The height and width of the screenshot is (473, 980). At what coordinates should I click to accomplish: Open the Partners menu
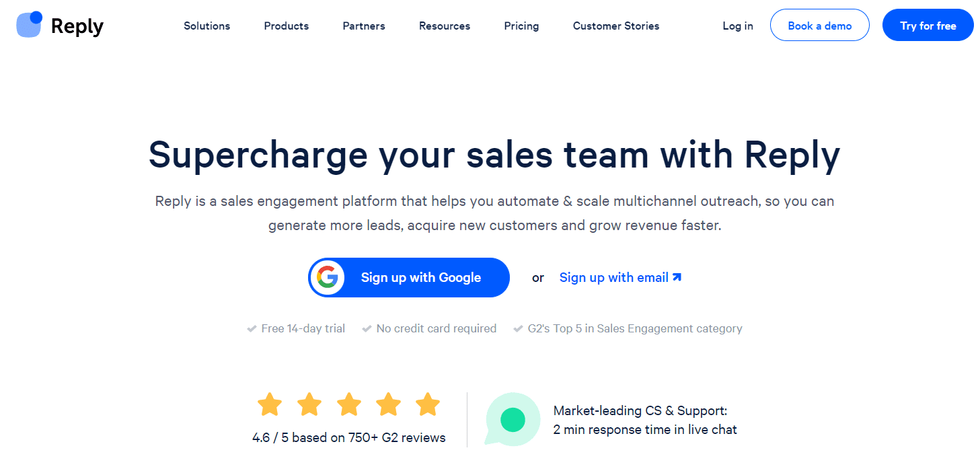click(x=364, y=26)
